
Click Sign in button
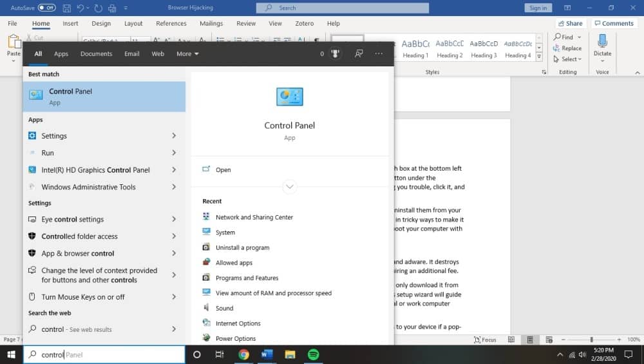coord(538,8)
